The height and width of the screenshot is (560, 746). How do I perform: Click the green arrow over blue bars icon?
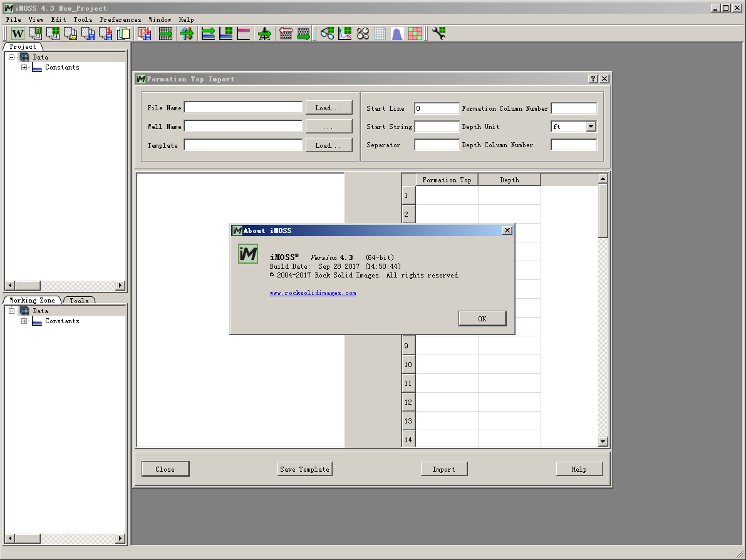(208, 33)
